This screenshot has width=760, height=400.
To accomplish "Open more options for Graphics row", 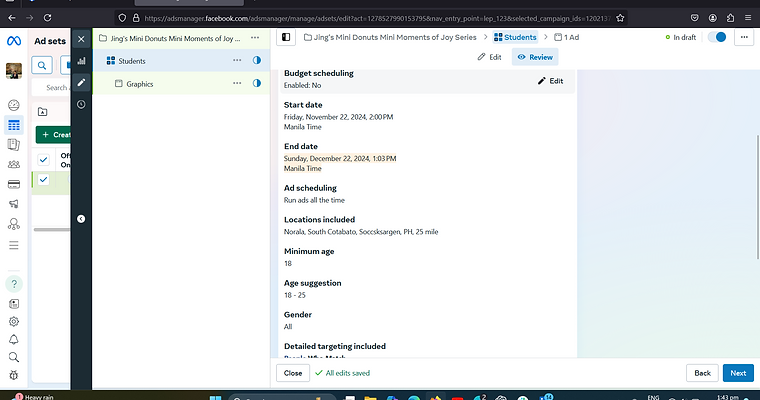I will tap(237, 83).
